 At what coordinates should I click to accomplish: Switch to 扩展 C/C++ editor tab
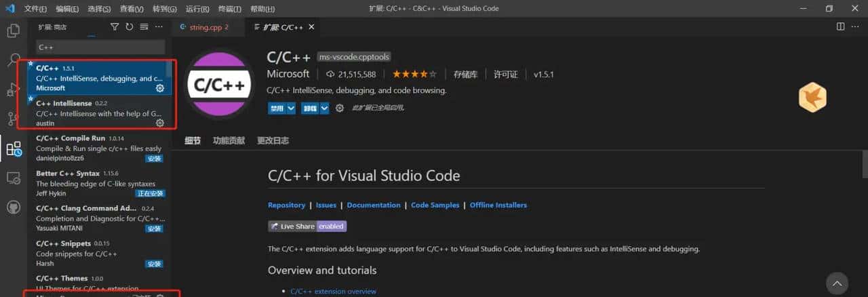pyautogui.click(x=283, y=27)
